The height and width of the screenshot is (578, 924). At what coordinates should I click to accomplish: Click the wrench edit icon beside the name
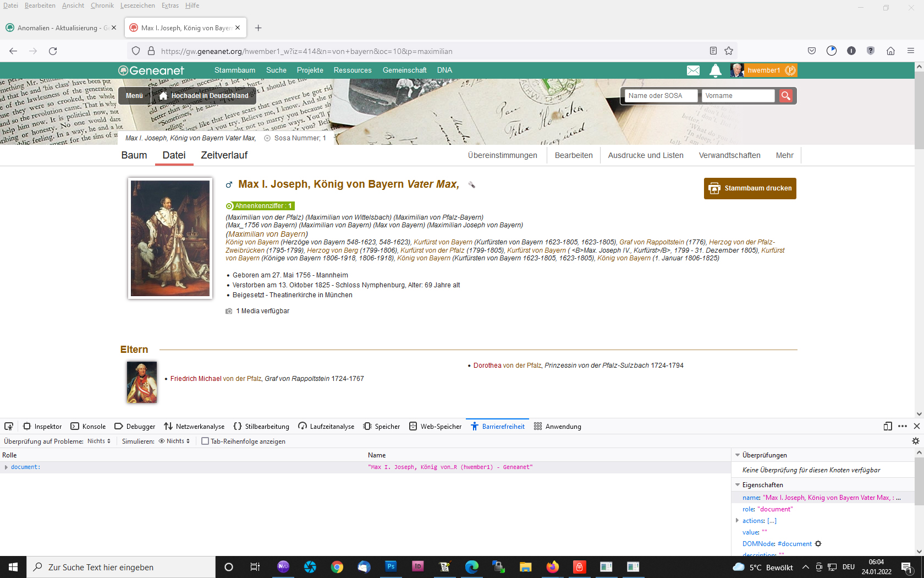click(x=471, y=185)
